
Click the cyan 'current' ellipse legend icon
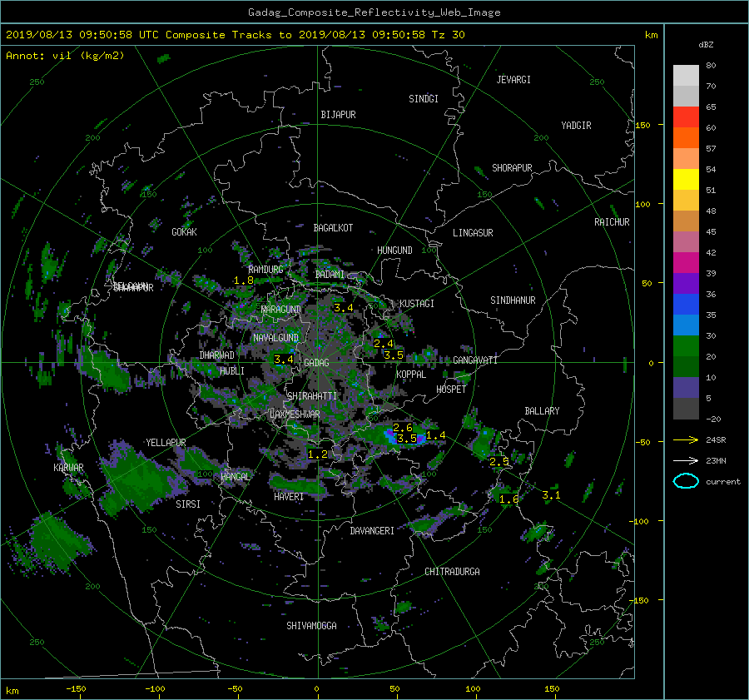pos(686,481)
